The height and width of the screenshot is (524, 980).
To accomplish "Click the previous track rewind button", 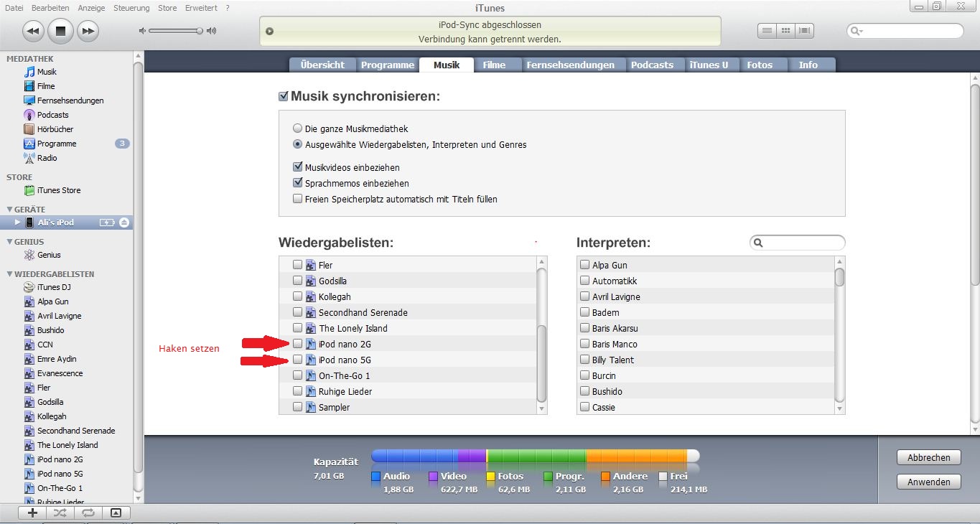I will point(34,31).
